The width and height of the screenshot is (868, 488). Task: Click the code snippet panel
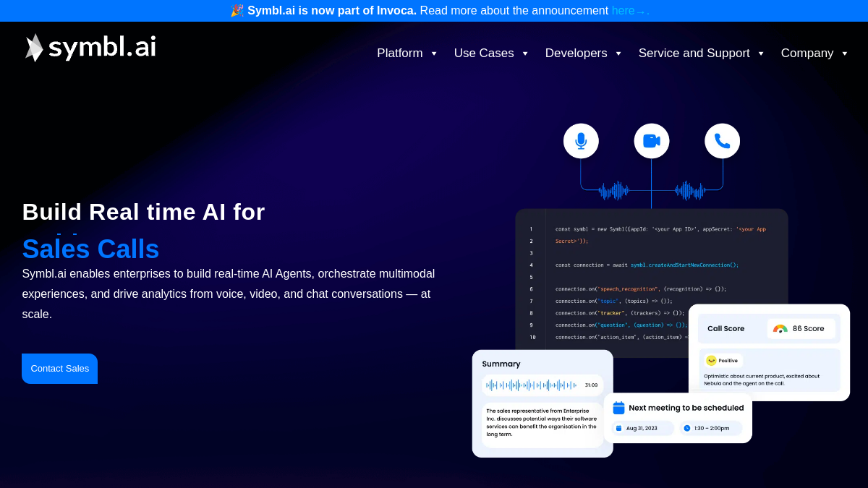pos(651,283)
